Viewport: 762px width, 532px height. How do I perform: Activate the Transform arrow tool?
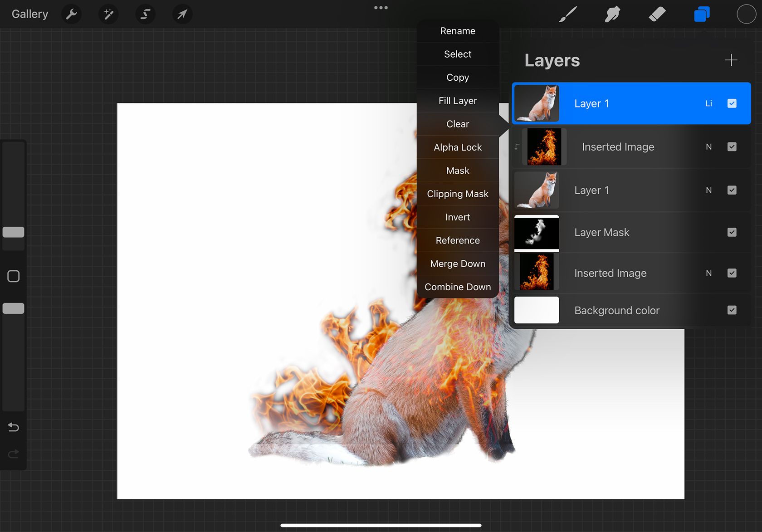(182, 14)
